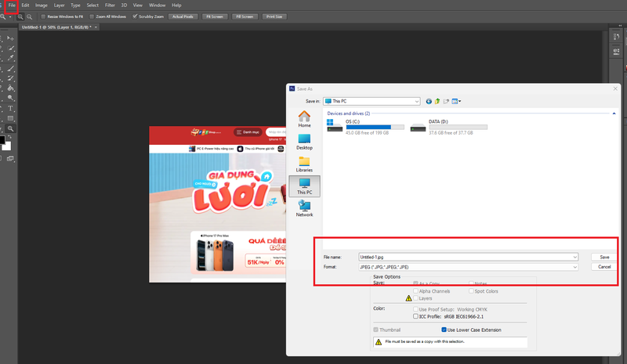Image resolution: width=627 pixels, height=364 pixels.
Task: Expand the Save in location dropdown
Action: tap(416, 102)
